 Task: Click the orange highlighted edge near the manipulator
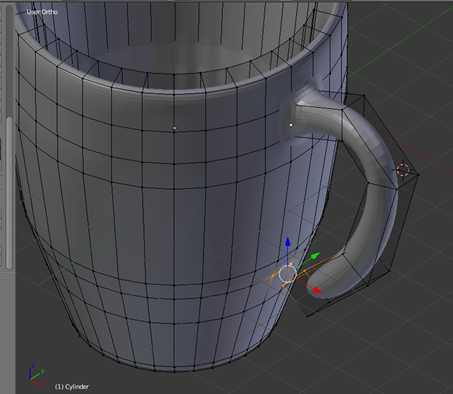pyautogui.click(x=308, y=269)
